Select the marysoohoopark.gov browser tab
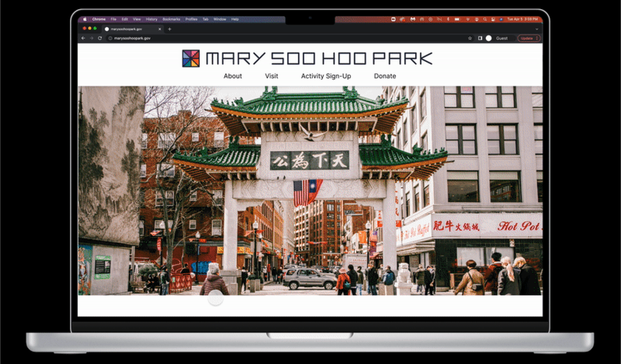Viewport: 621px width, 364px height. coord(132,29)
